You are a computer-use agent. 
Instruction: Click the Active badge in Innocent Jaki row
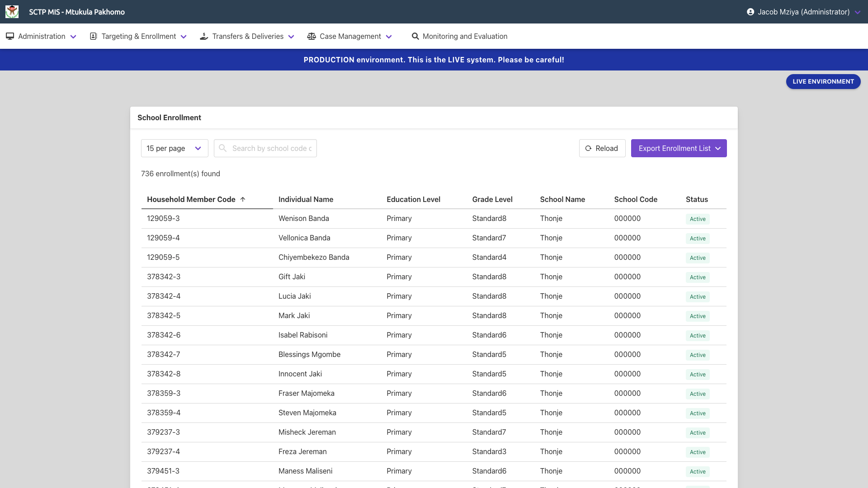coord(698,375)
